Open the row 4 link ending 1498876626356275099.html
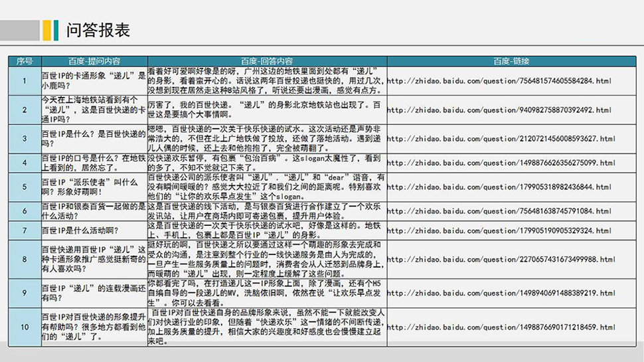Image resolution: width=644 pixels, height=362 pixels. coord(501,163)
